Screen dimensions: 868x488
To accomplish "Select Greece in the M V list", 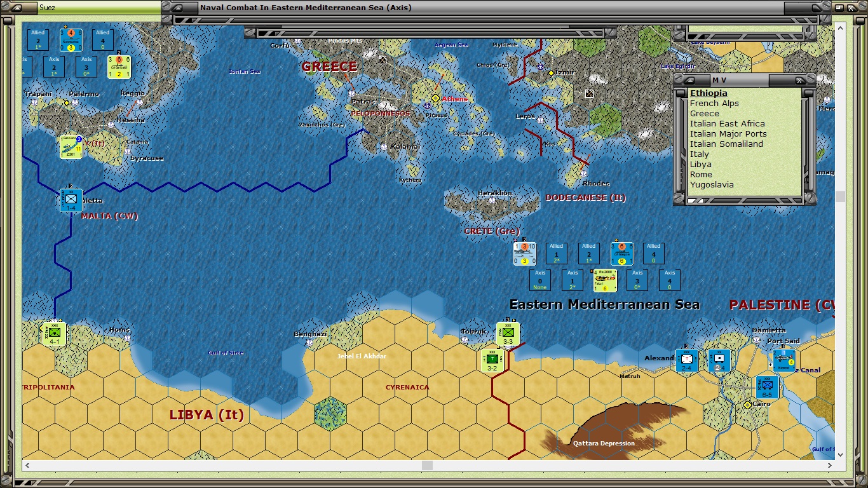I will coord(705,114).
